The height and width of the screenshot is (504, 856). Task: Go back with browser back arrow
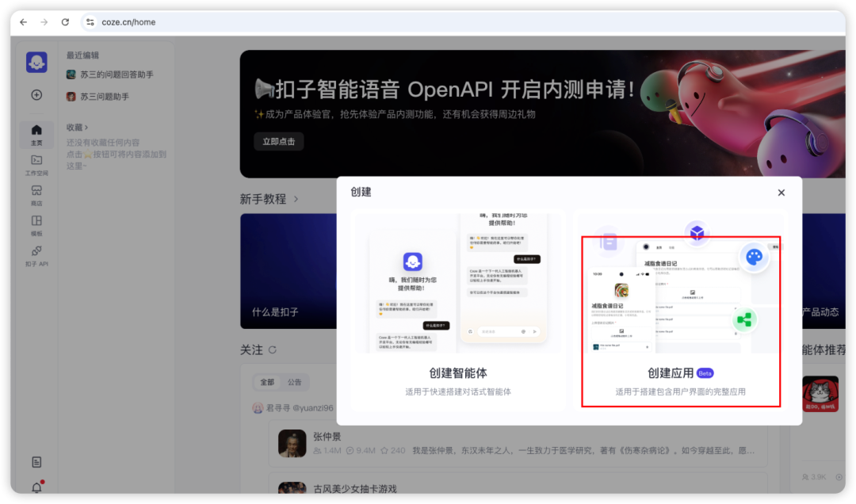[24, 22]
